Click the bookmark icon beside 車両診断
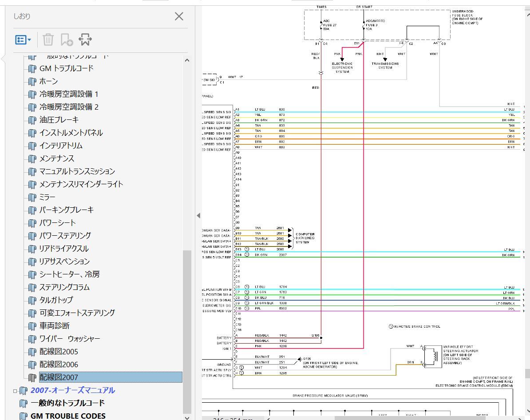This screenshot has height=420, width=530. [x=32, y=326]
